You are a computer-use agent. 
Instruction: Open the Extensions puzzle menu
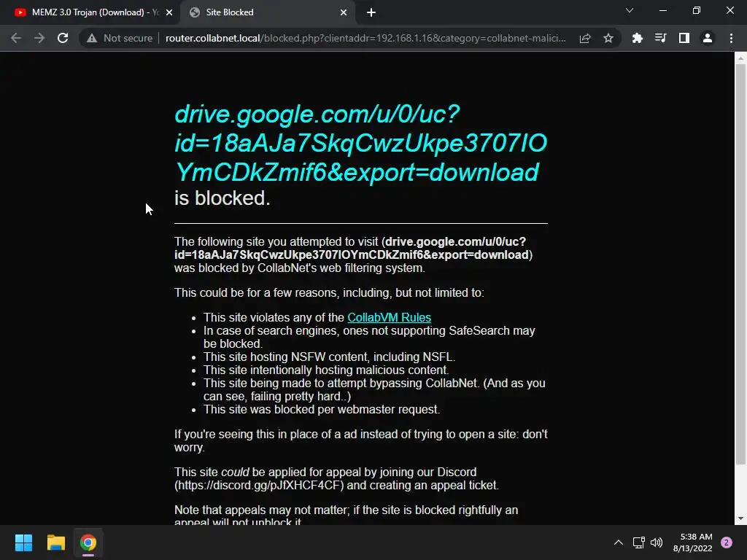637,38
